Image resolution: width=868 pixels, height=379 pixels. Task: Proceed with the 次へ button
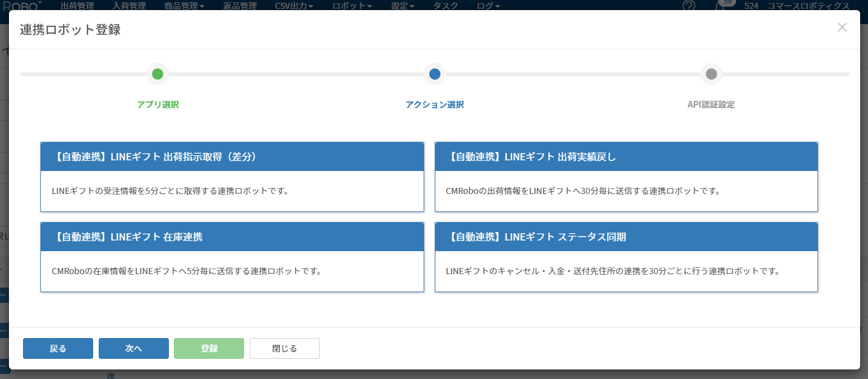point(134,348)
